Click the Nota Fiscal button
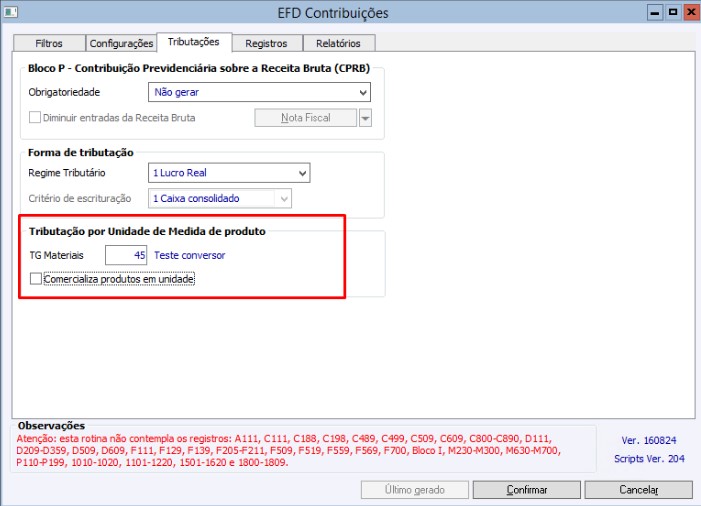The height and width of the screenshot is (506, 701). 306,118
